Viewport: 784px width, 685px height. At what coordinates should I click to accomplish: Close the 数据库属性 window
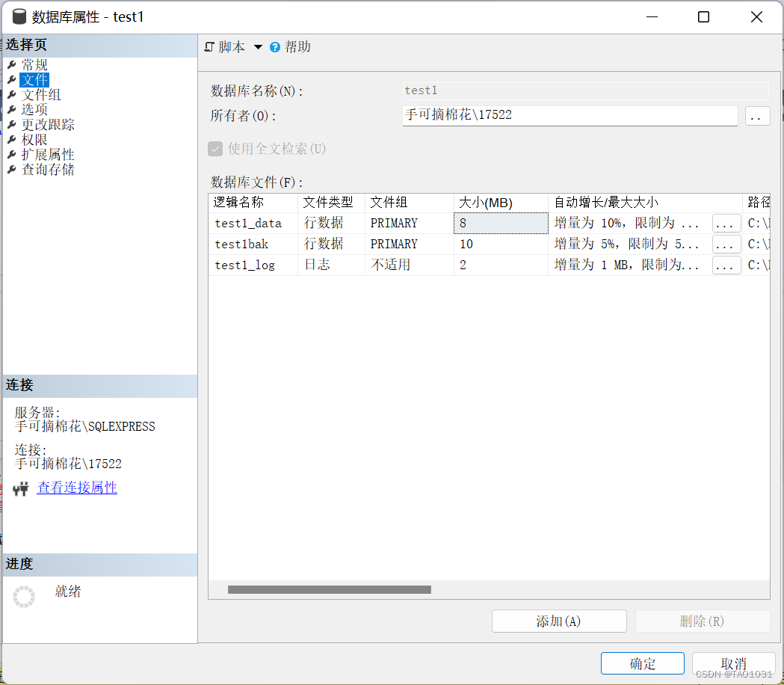point(756,17)
